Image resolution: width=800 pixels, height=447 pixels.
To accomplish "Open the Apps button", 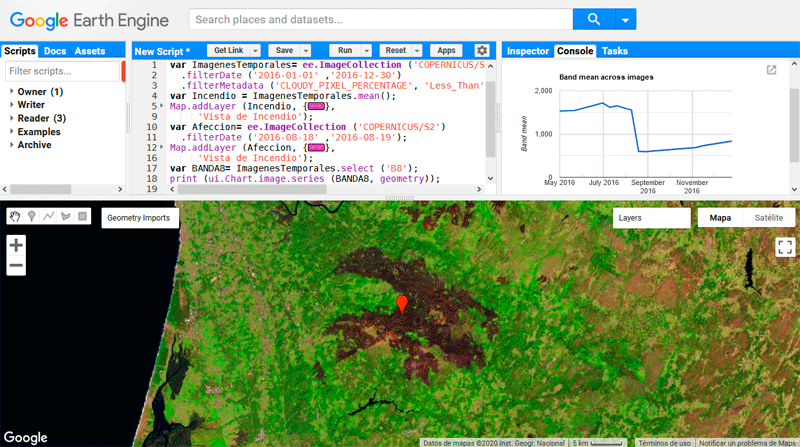I will coord(446,51).
